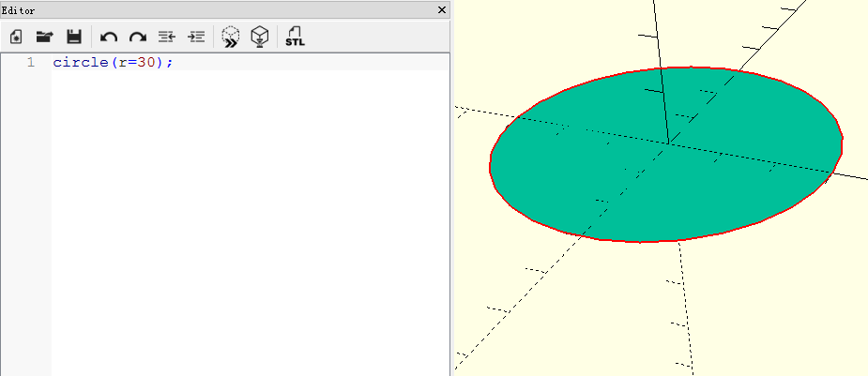Open a file using the folder icon

coord(44,38)
